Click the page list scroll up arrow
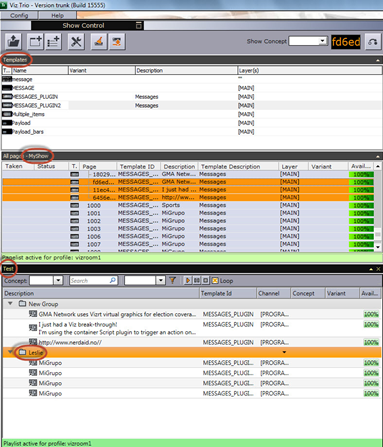Viewport: 383px width, 447px height. [378, 166]
